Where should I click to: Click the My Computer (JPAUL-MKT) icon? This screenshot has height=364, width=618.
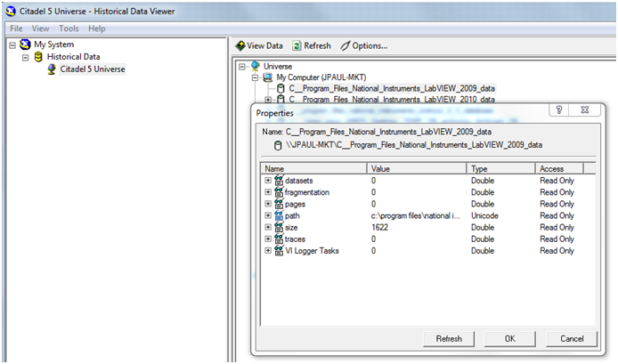tap(268, 77)
